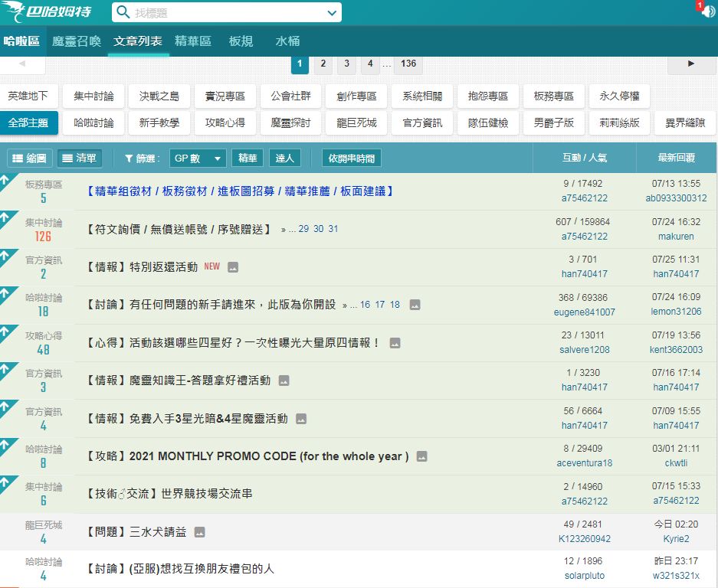Image resolution: width=718 pixels, height=588 pixels.
Task: Click image icon beside 三水犬請益 post
Action: pyautogui.click(x=199, y=532)
